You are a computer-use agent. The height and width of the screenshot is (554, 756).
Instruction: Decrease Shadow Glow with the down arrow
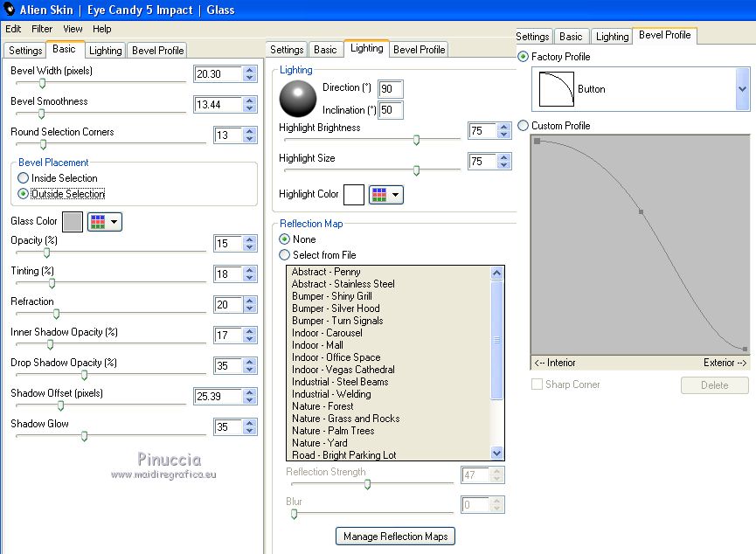[250, 431]
